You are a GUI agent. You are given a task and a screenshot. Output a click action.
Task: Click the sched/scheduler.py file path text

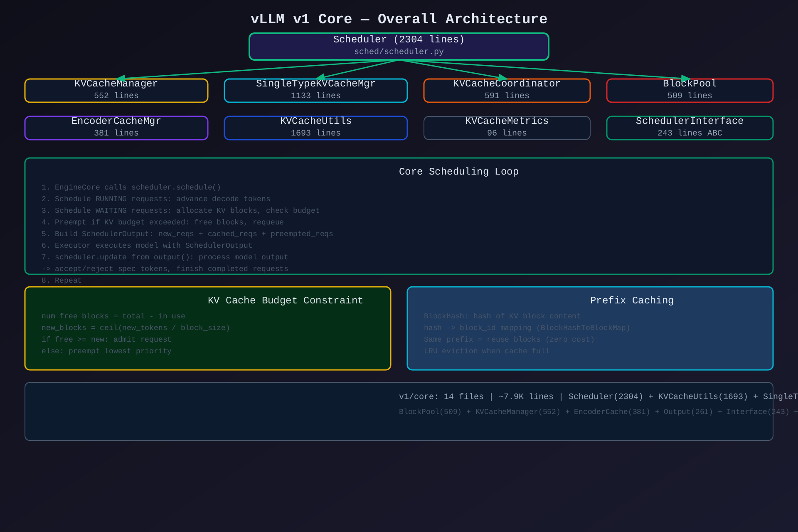pyautogui.click(x=399, y=52)
